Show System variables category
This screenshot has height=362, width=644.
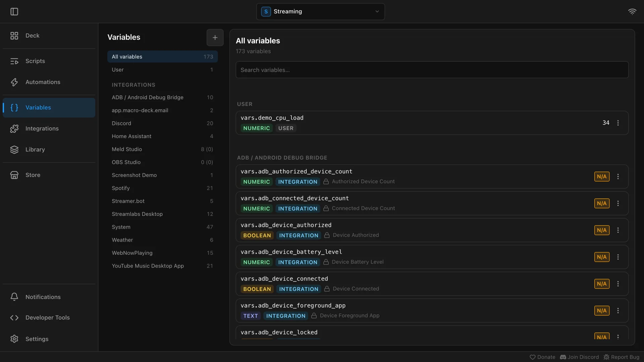pyautogui.click(x=162, y=227)
